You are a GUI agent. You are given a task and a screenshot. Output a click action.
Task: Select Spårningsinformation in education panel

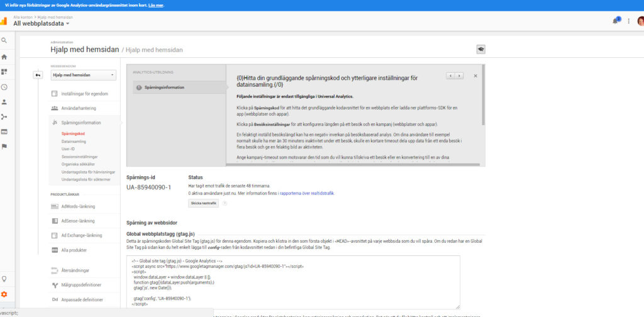(179, 87)
